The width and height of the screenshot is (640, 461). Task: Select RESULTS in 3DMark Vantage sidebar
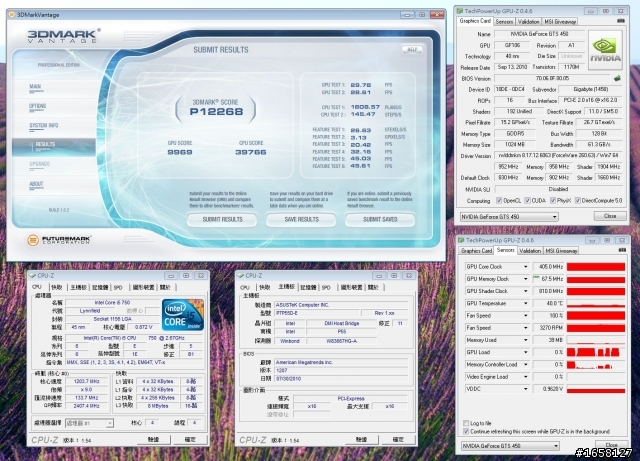[54, 145]
